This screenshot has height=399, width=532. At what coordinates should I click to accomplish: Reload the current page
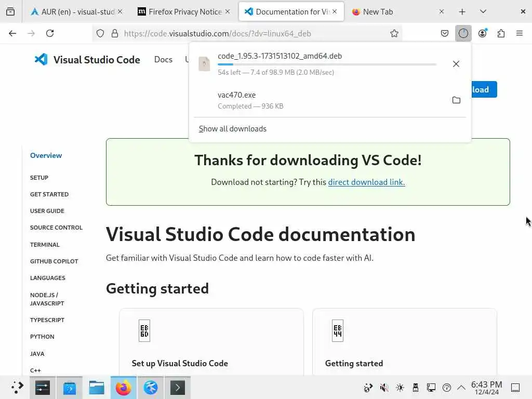[50, 33]
